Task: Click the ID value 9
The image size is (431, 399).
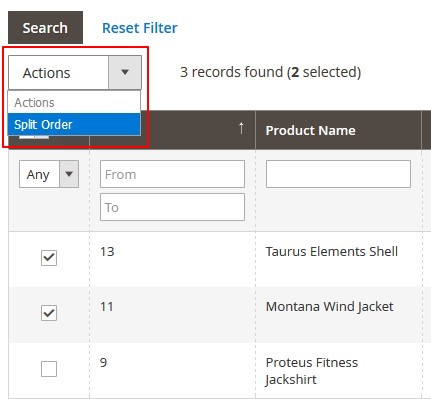Action: 103,362
